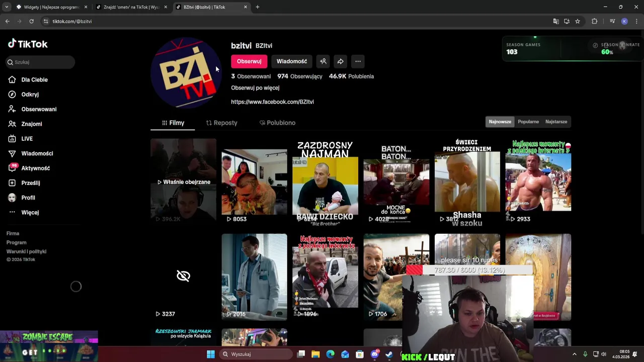
Task: Sort videos by Najnowsze
Action: pyautogui.click(x=500, y=122)
